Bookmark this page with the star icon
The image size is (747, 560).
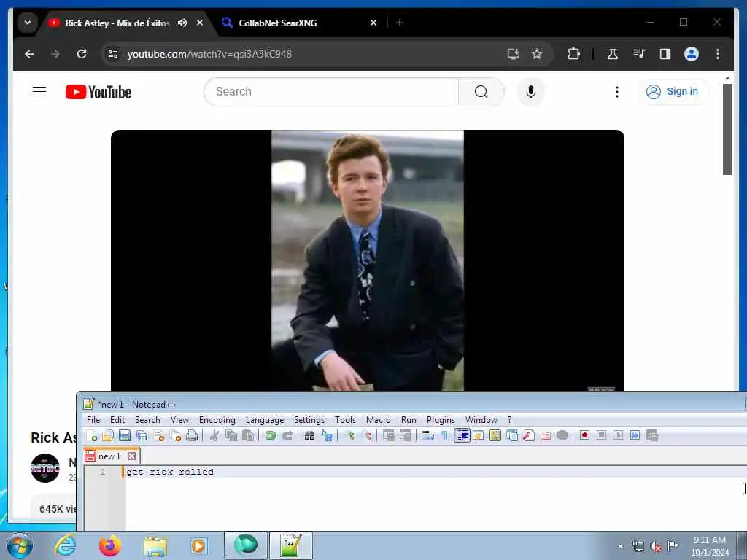(x=537, y=54)
